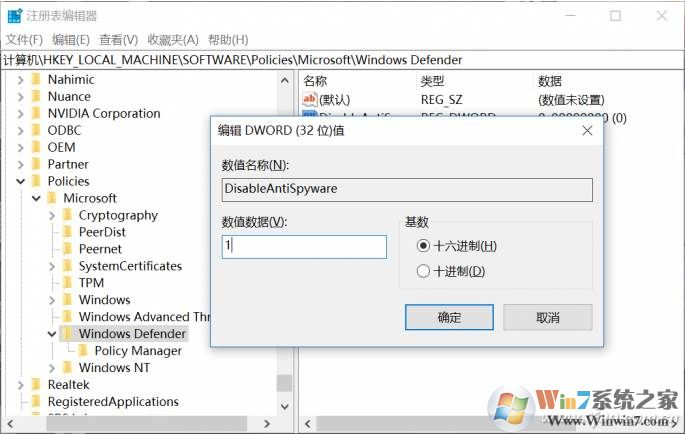The image size is (685, 435).
Task: Open the 编辑(E) menu
Action: coord(71,40)
